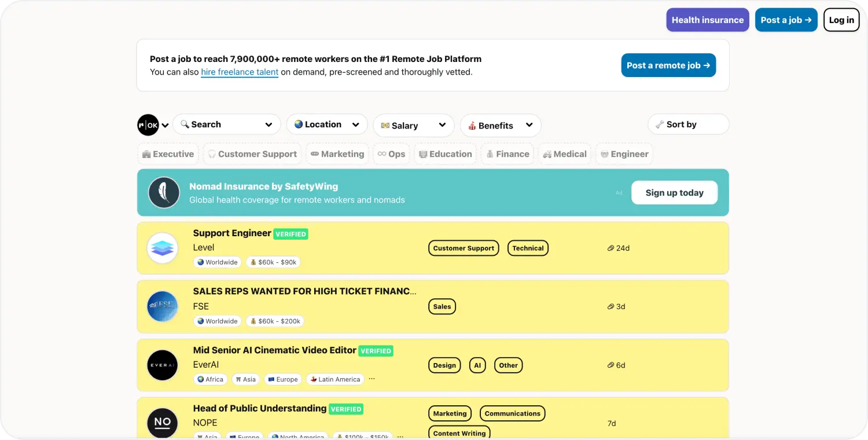Open the Search dropdown

227,124
